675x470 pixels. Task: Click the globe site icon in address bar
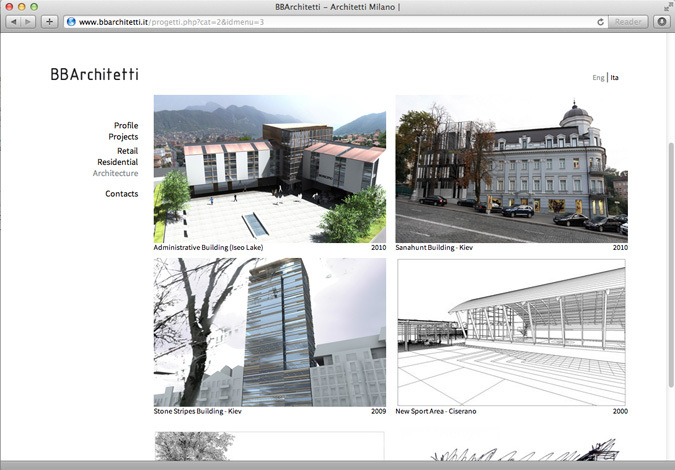click(71, 21)
